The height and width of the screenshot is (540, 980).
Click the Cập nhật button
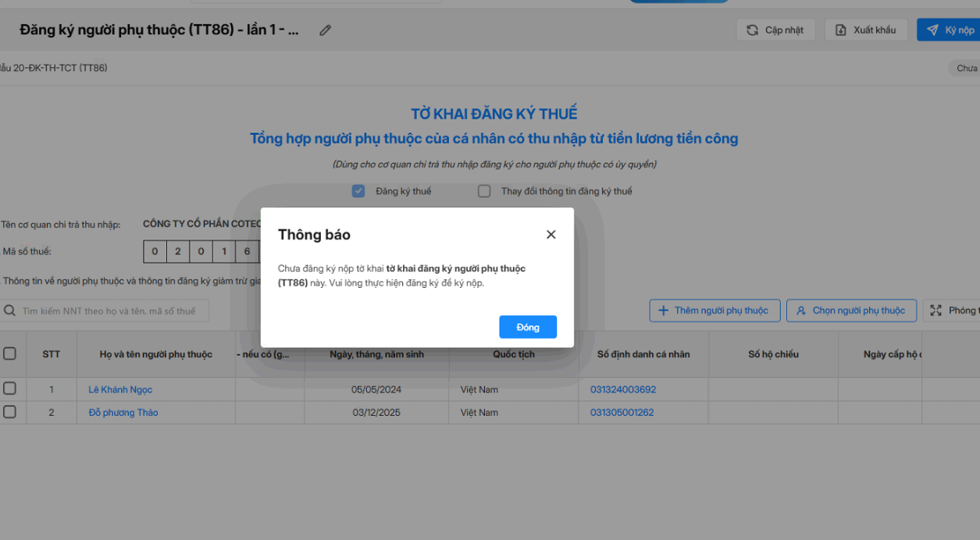pos(775,30)
